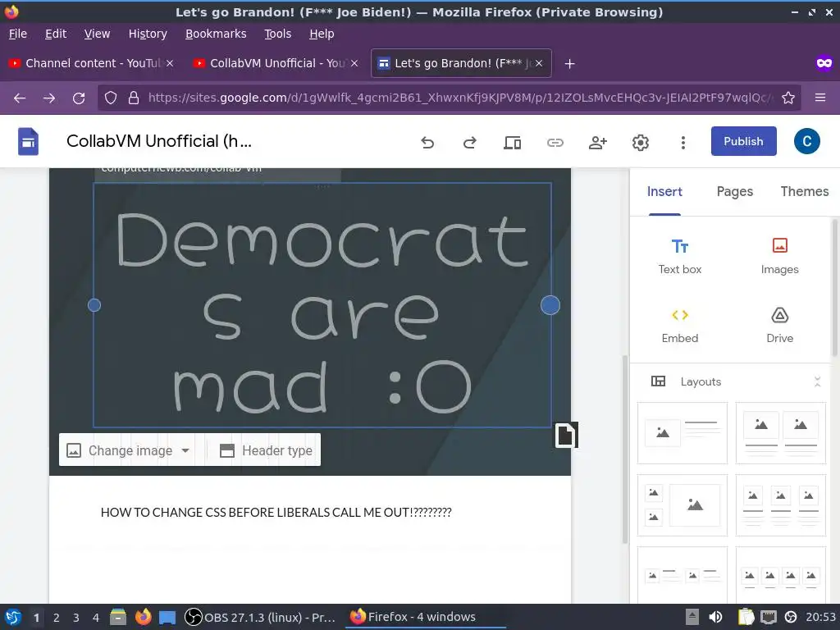Edit the site document title field
The image size is (840, 630).
159,141
